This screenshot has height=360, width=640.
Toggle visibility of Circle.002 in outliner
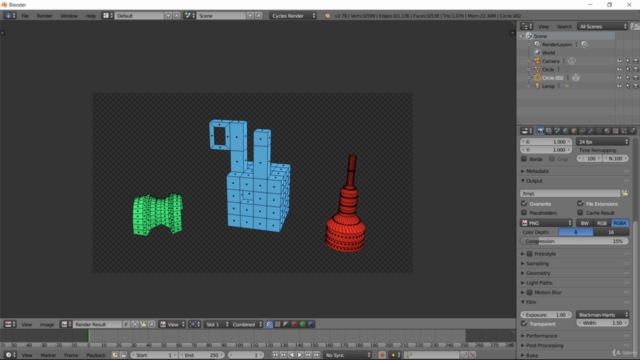(619, 78)
